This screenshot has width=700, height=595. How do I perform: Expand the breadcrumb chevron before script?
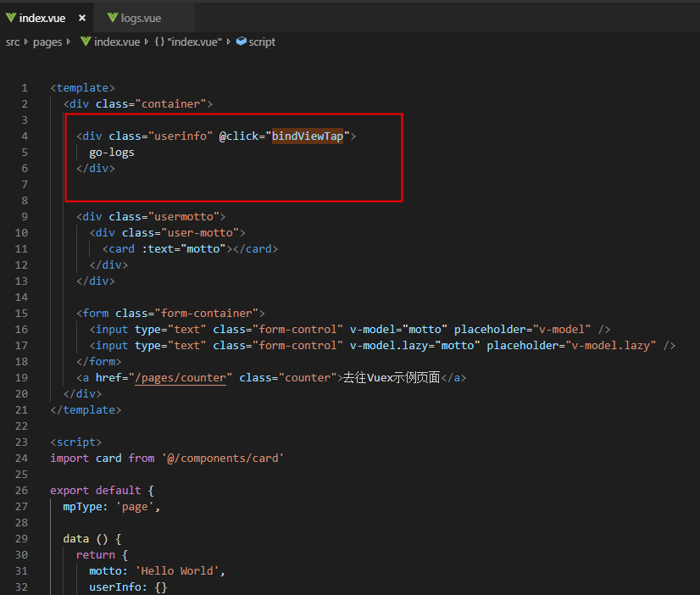229,42
